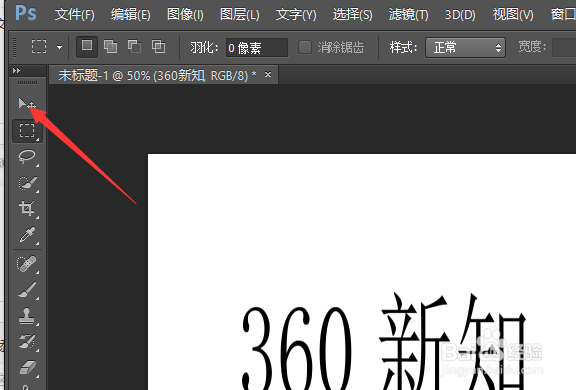Select the Spot Healing Brush tool

coord(27,264)
